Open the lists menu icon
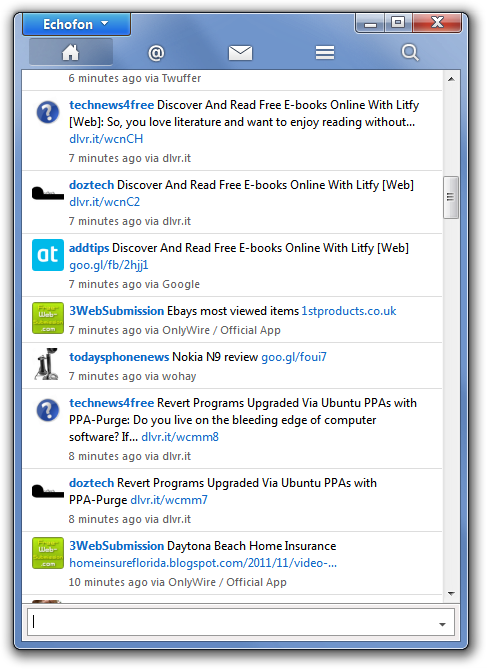The height and width of the screenshot is (669, 487). coord(325,53)
